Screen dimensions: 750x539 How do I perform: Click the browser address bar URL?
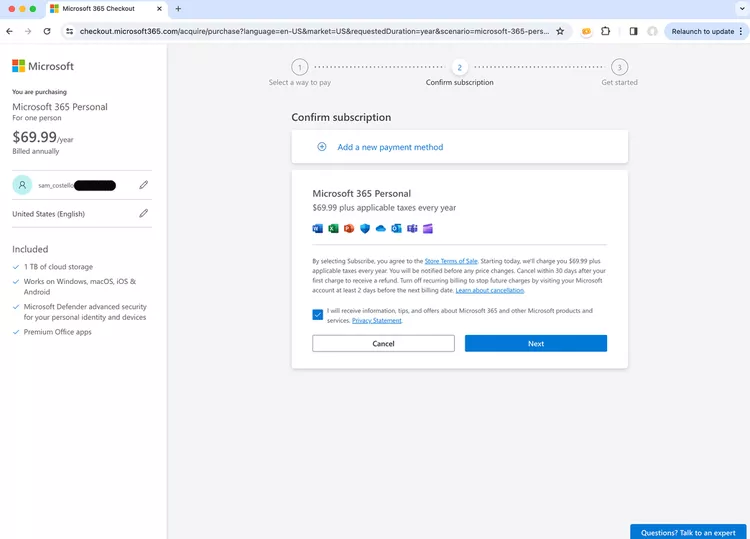pyautogui.click(x=314, y=31)
